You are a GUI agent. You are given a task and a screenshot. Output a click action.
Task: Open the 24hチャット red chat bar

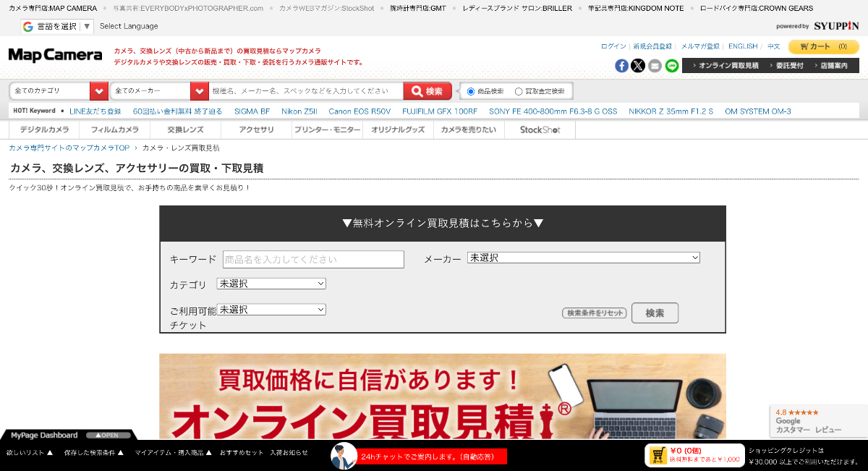pyautogui.click(x=433, y=457)
